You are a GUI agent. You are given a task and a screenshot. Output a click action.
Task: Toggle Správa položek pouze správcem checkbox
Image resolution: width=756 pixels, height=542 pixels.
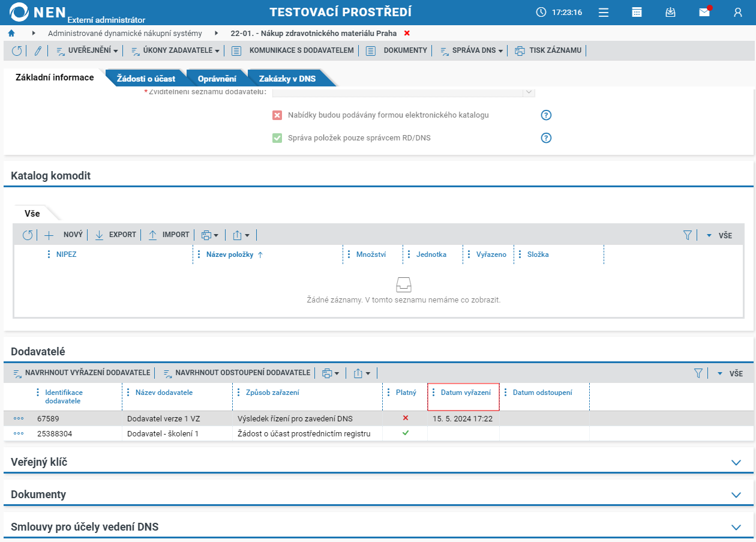pyautogui.click(x=277, y=138)
